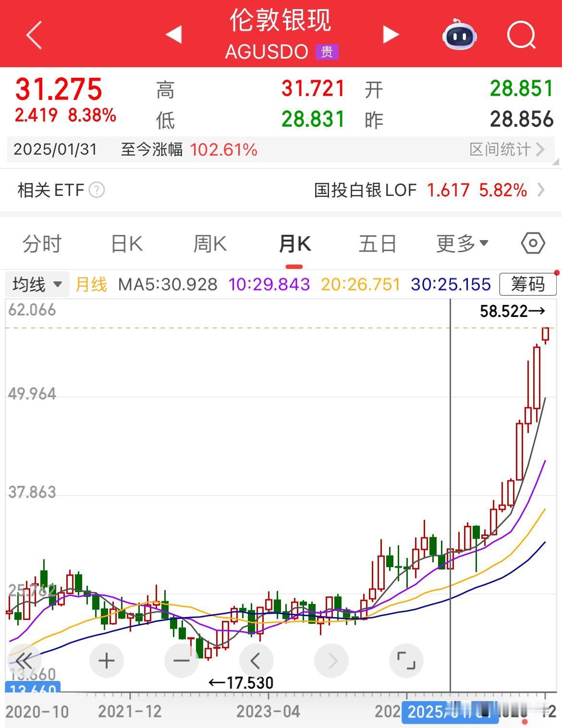The height and width of the screenshot is (728, 562).
Task: Select the 周K tab
Action: [x=210, y=244]
